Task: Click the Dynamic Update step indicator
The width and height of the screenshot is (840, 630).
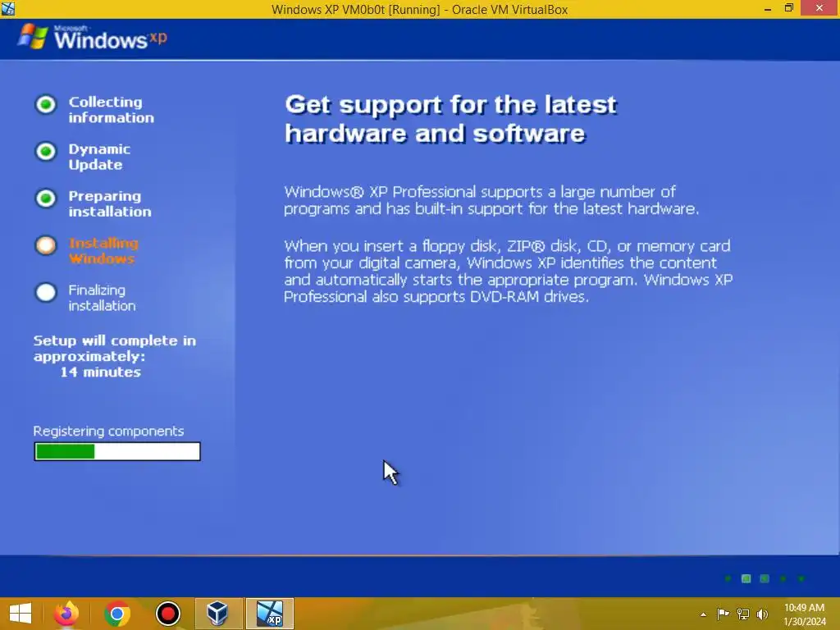Action: [46, 152]
